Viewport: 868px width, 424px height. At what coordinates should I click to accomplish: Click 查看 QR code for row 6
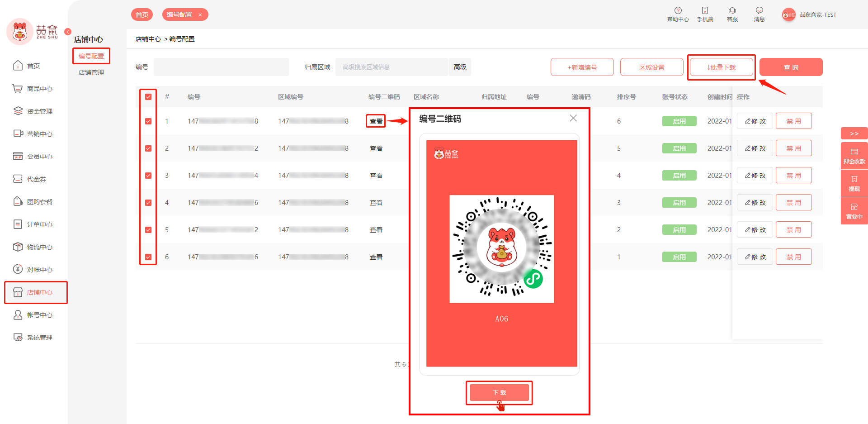pyautogui.click(x=376, y=257)
